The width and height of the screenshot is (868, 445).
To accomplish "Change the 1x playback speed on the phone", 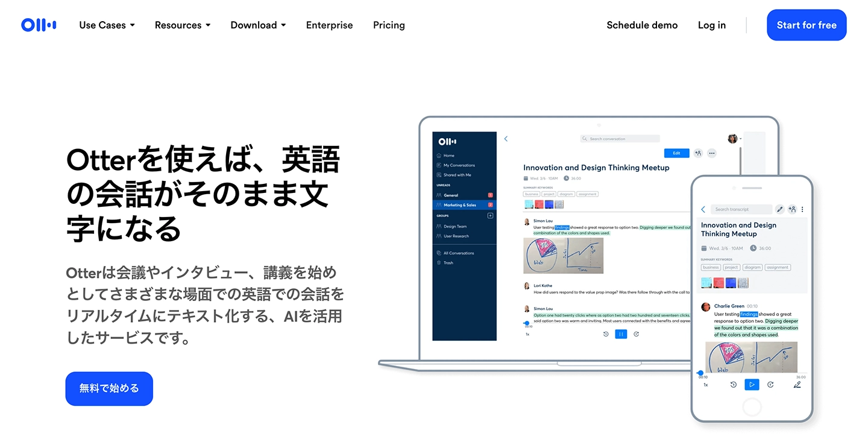I will pyautogui.click(x=705, y=385).
